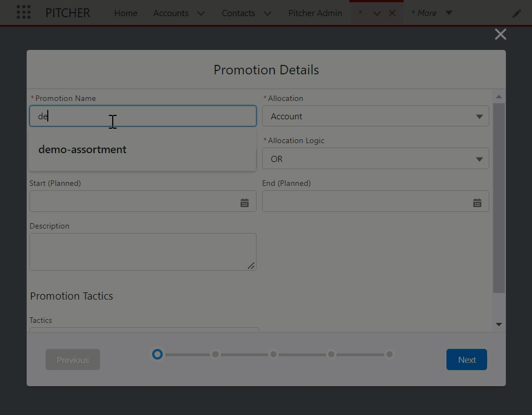Image resolution: width=532 pixels, height=415 pixels.
Task: Open the Start (Planned) calendar picker
Action: [244, 203]
